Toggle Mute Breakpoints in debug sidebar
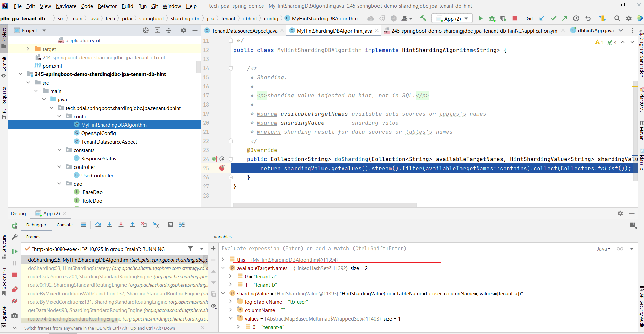Image resolution: width=644 pixels, height=334 pixels. click(x=15, y=301)
